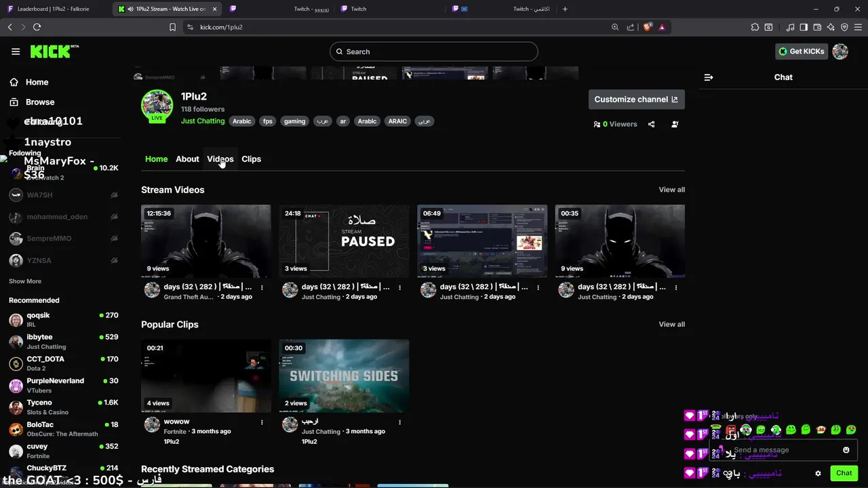Open Tyceno recommended channel
Viewport: 868px width, 488px height.
point(63,407)
